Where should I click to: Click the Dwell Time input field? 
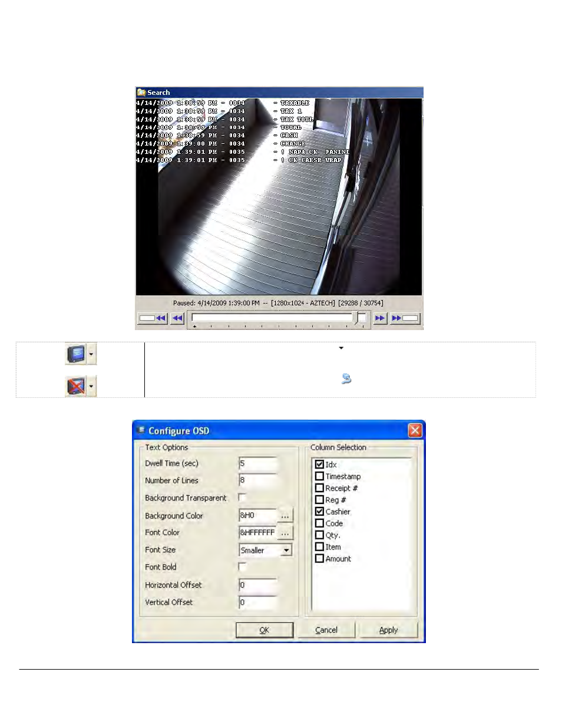click(x=258, y=464)
